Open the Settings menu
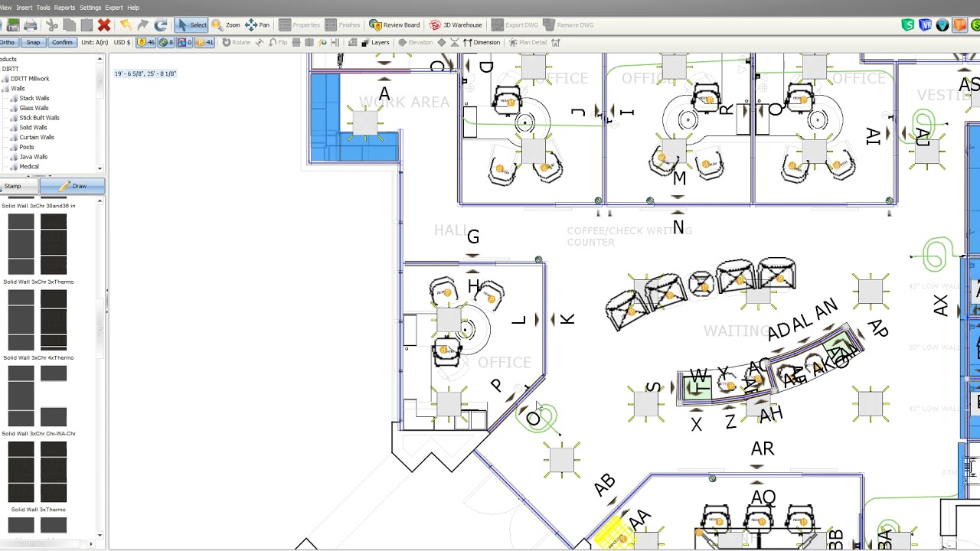Viewport: 980px width, 551px height. click(x=90, y=8)
